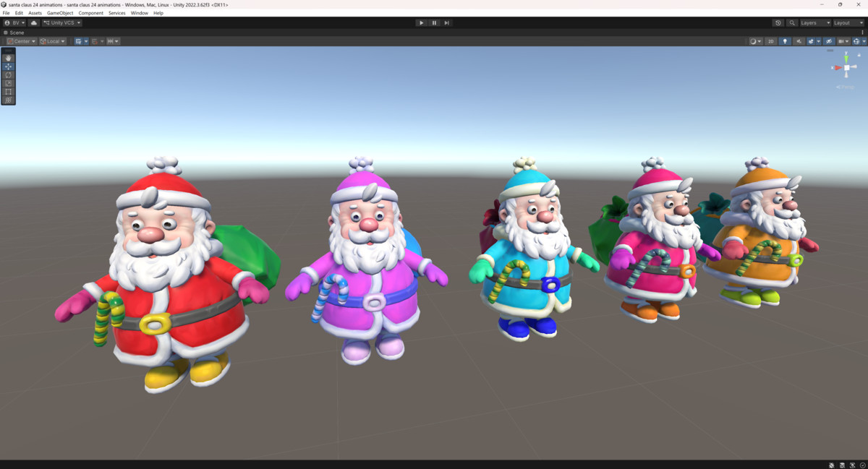Toggle 2D view mode

point(771,41)
